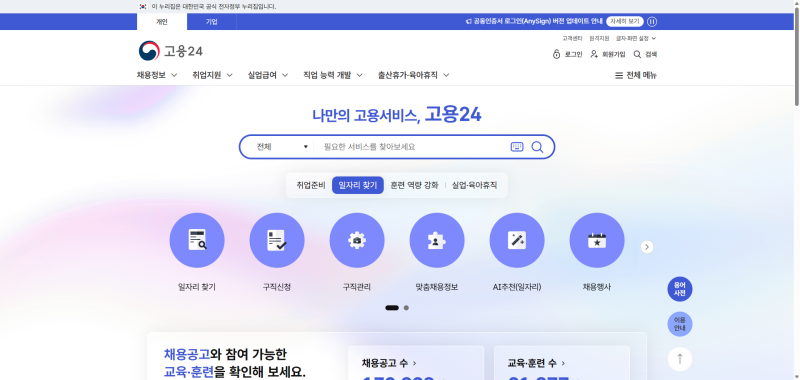Click the 일자리 찾기 label under first circle
Image resolution: width=800 pixels, height=380 pixels.
[x=197, y=287]
